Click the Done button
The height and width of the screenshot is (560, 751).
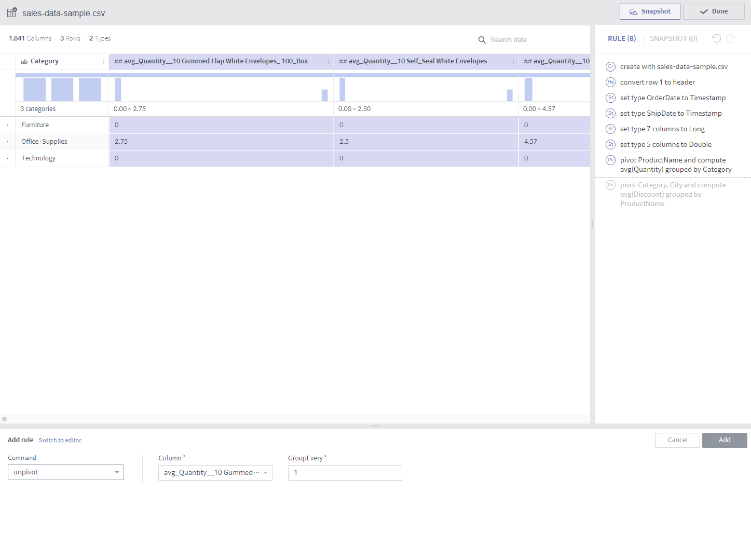point(714,11)
